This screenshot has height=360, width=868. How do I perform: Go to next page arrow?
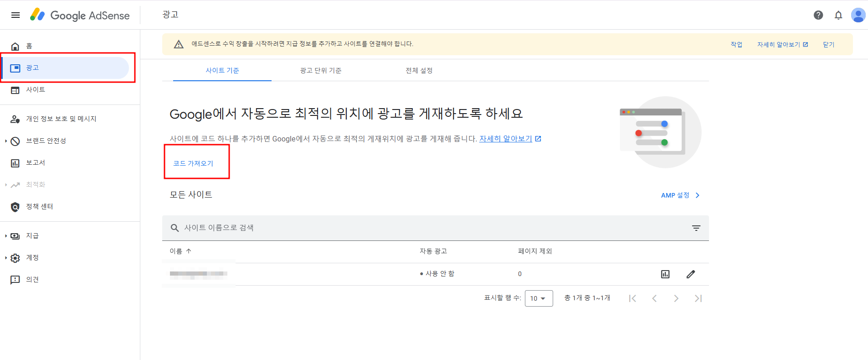676,298
